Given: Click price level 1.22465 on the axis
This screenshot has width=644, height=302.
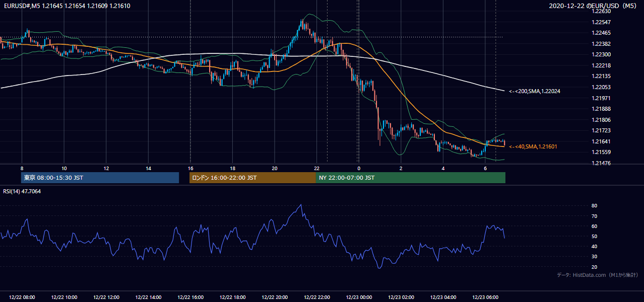Looking at the screenshot, I should coord(602,33).
